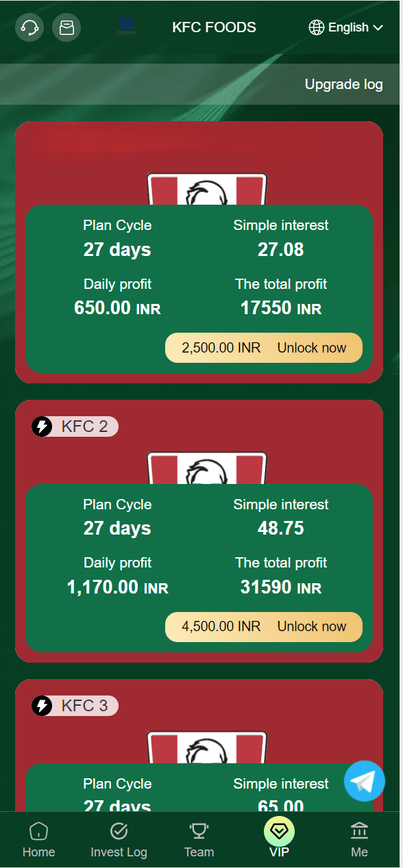Click the globe language icon

point(317,27)
